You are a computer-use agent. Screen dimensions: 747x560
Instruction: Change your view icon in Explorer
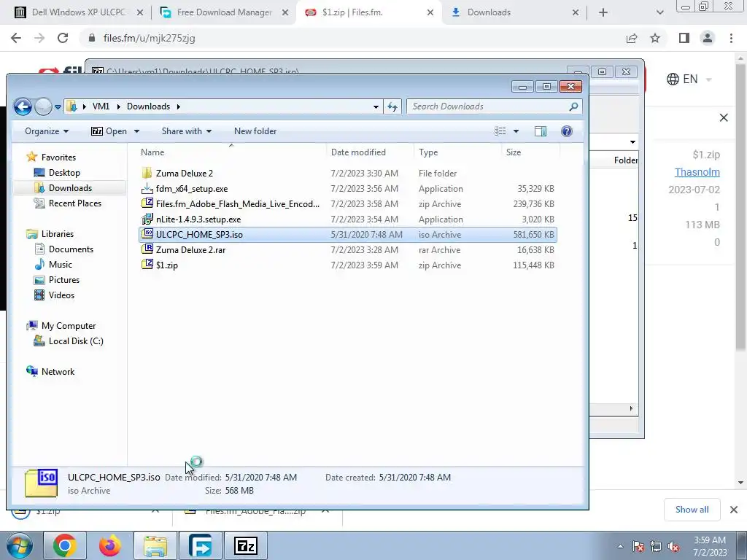[500, 131]
